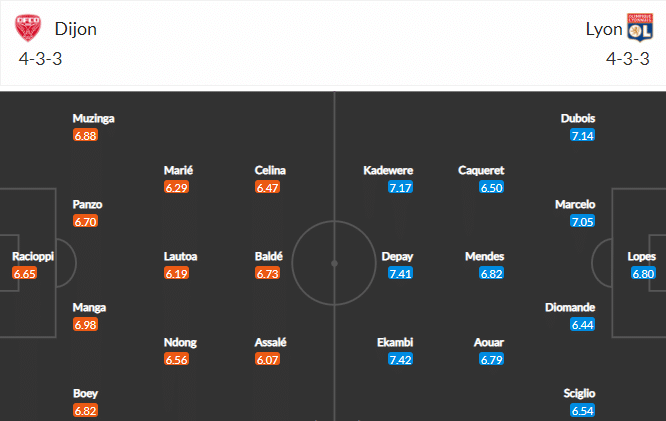Click Dubois 7.14 rating badge
This screenshot has width=666, height=421.
coord(582,136)
